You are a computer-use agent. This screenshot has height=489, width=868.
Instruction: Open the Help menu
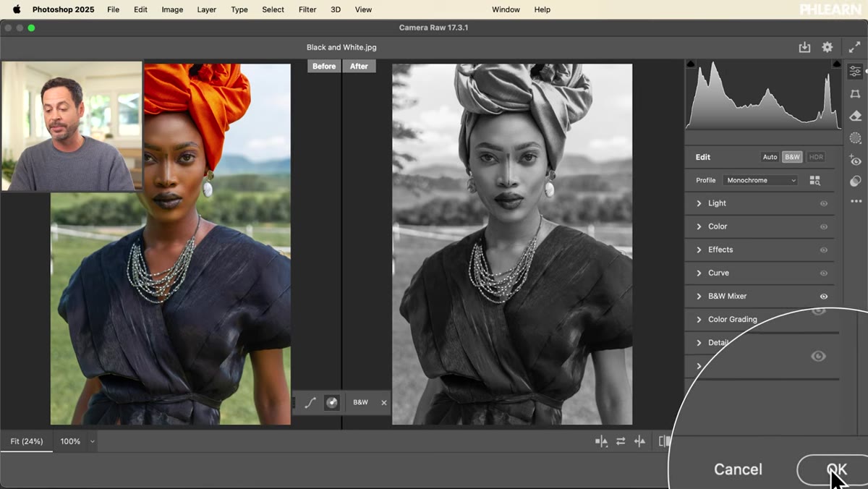pos(542,9)
